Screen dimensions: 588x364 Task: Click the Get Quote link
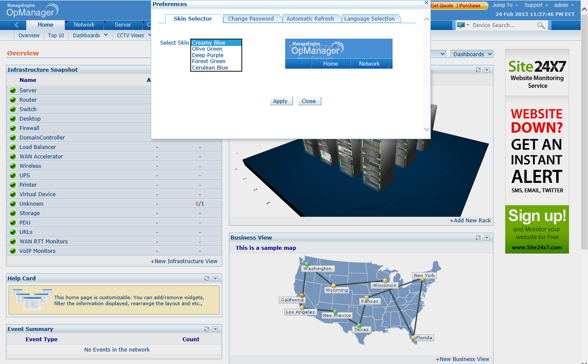(442, 6)
